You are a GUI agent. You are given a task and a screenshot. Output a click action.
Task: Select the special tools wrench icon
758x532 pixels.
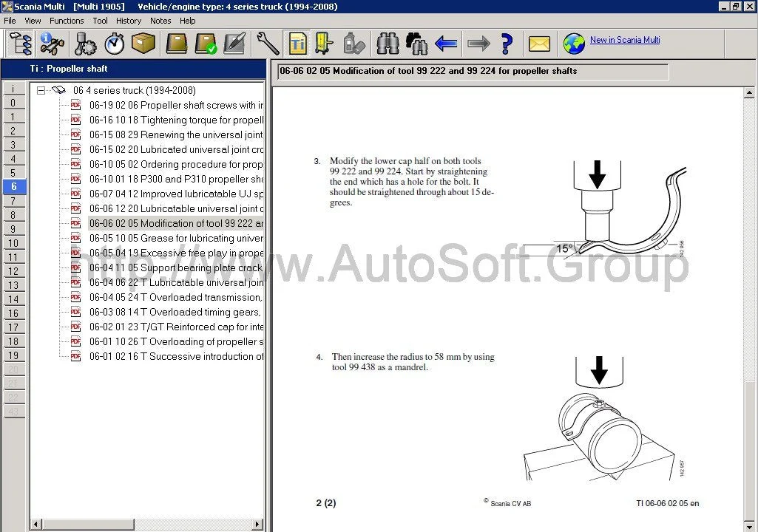[267, 43]
